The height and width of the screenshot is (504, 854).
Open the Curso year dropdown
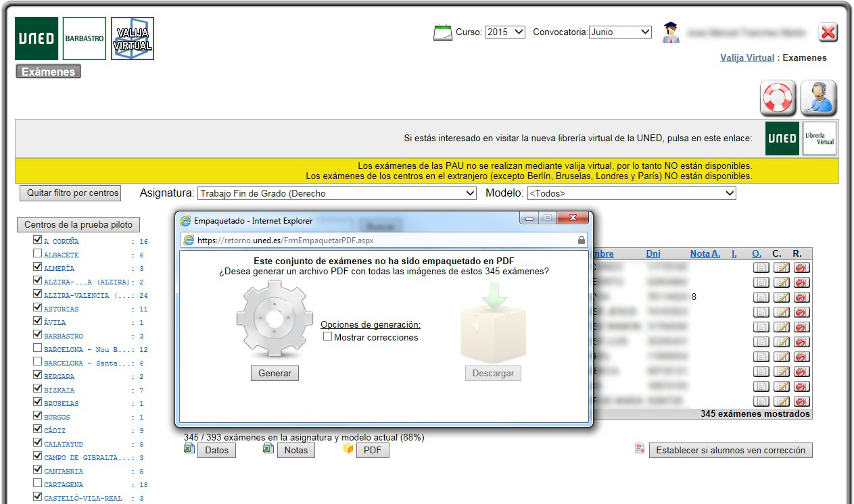[505, 32]
